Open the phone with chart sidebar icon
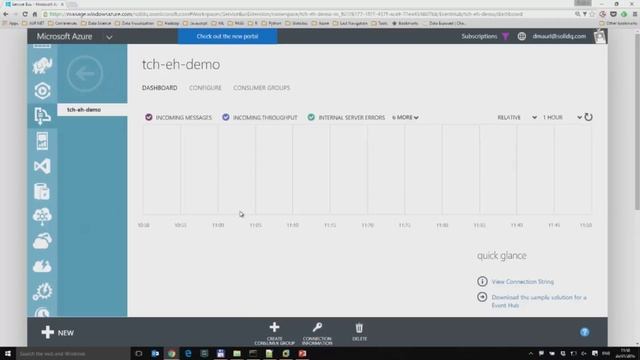This screenshot has height=360, width=640. 42,141
